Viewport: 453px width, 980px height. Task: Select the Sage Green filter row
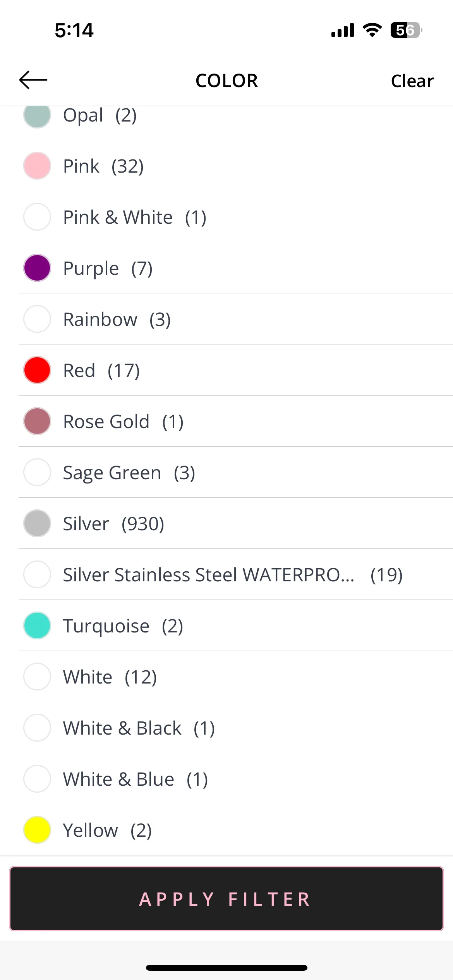(236, 472)
